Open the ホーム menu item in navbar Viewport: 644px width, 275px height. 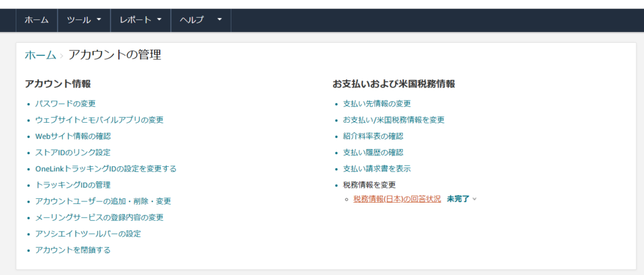36,20
